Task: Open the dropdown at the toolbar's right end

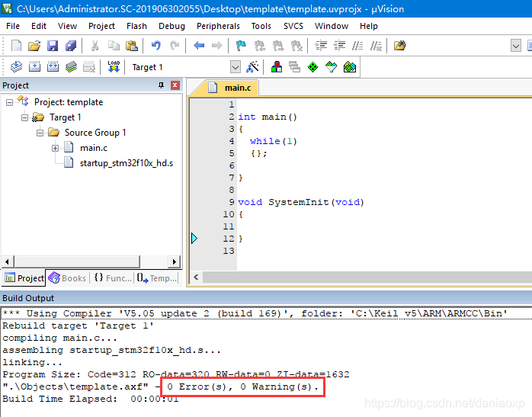Action: pyautogui.click(x=516, y=46)
